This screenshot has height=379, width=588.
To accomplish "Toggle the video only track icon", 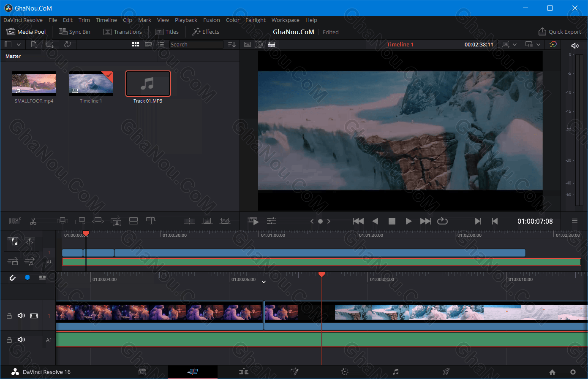I will (13, 262).
